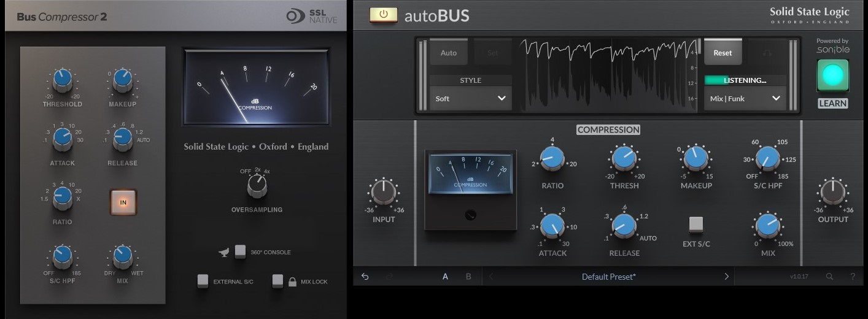Click the question mark help icon
The image size is (868, 319).
pyautogui.click(x=853, y=277)
